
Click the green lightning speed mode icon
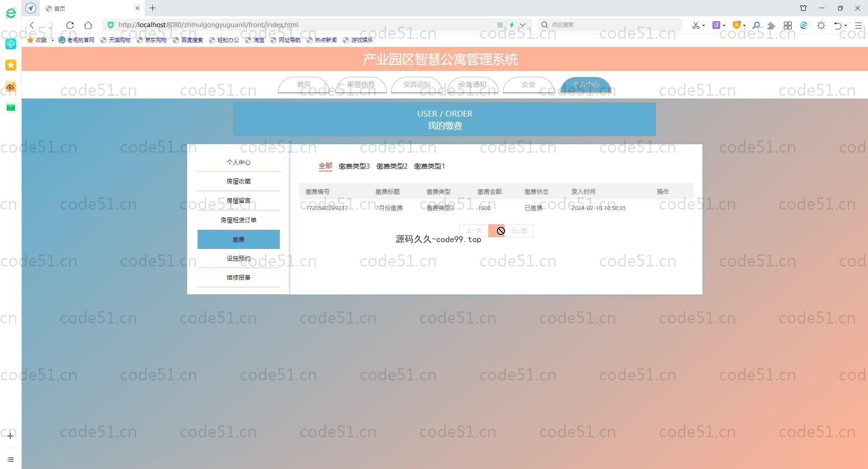pos(512,25)
